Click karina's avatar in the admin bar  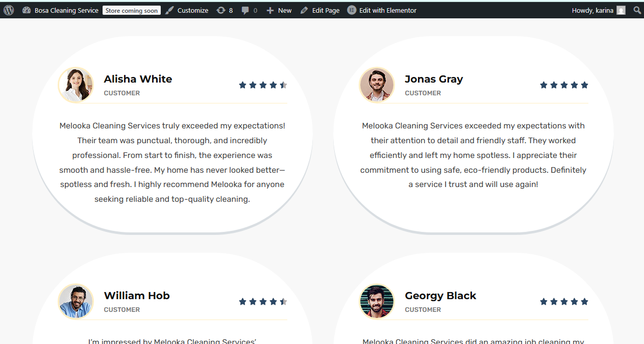621,10
